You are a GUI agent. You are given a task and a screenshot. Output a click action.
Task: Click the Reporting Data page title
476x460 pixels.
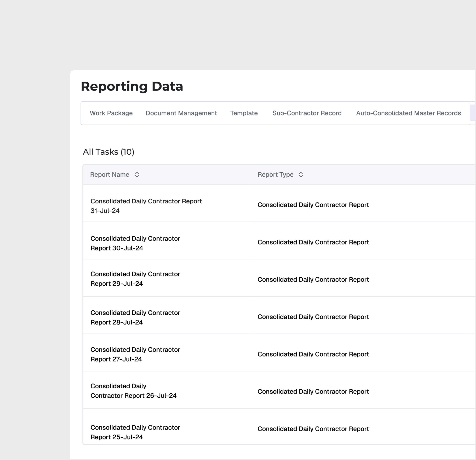pos(132,86)
